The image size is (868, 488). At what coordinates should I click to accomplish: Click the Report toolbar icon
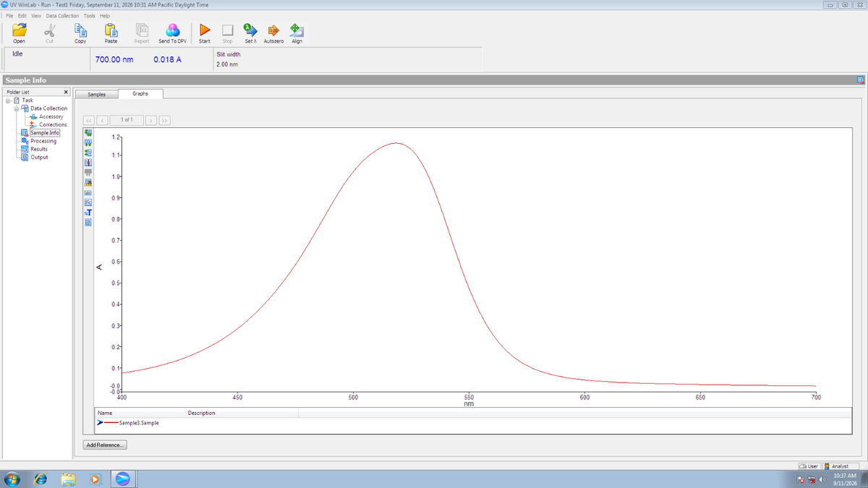[x=142, y=30]
